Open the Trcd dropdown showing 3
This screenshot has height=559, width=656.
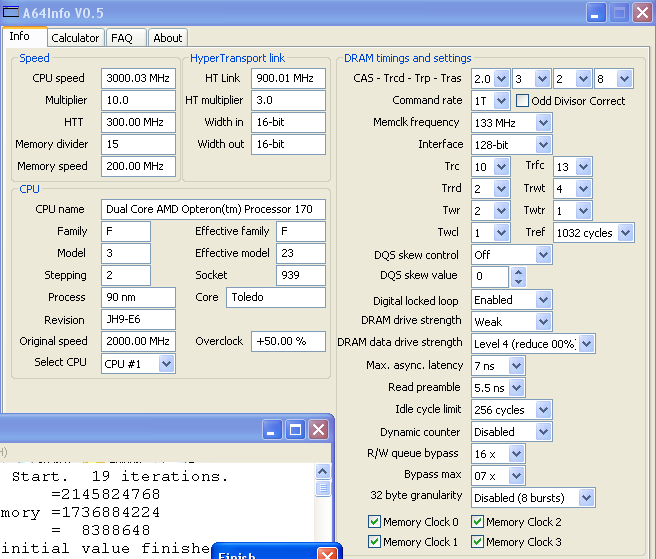pos(542,79)
